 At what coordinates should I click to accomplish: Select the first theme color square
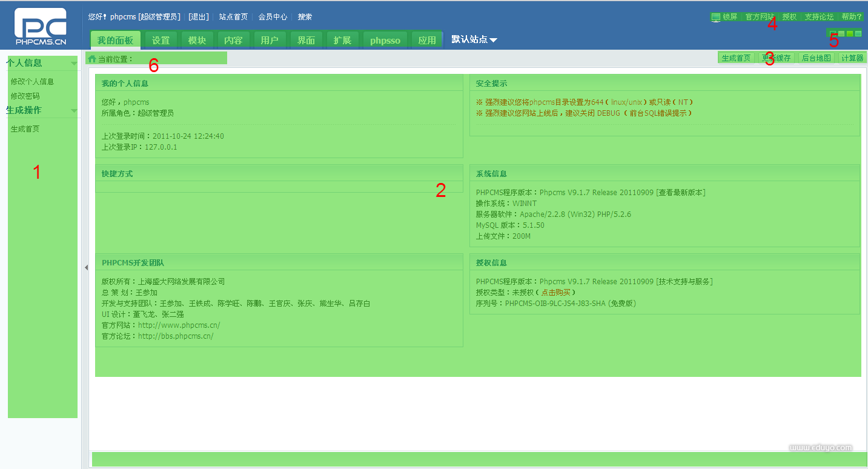[833, 33]
